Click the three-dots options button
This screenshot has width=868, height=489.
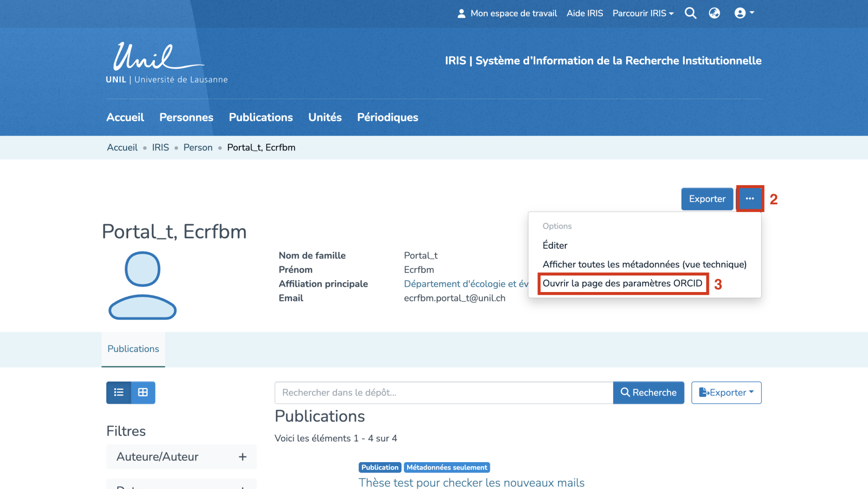750,199
